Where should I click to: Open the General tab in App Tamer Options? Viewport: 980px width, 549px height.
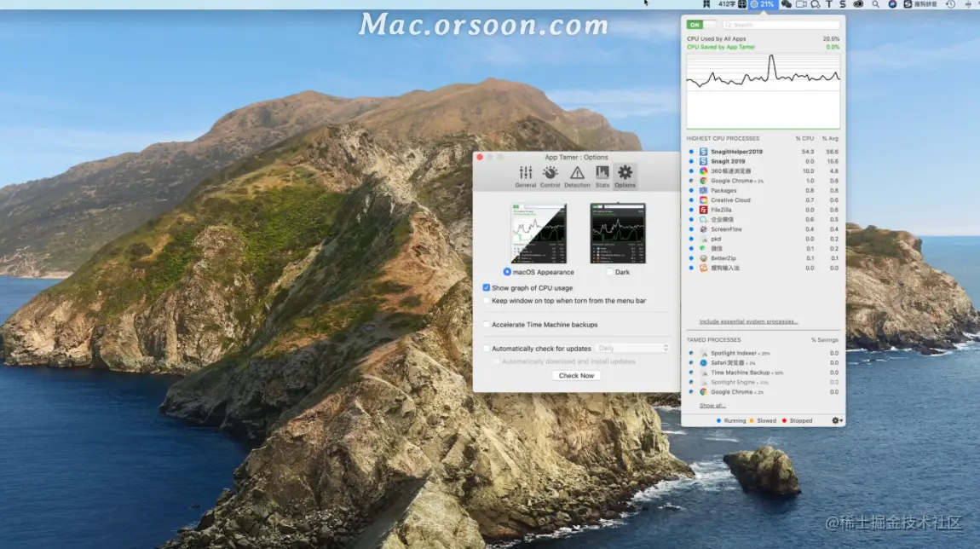[525, 176]
